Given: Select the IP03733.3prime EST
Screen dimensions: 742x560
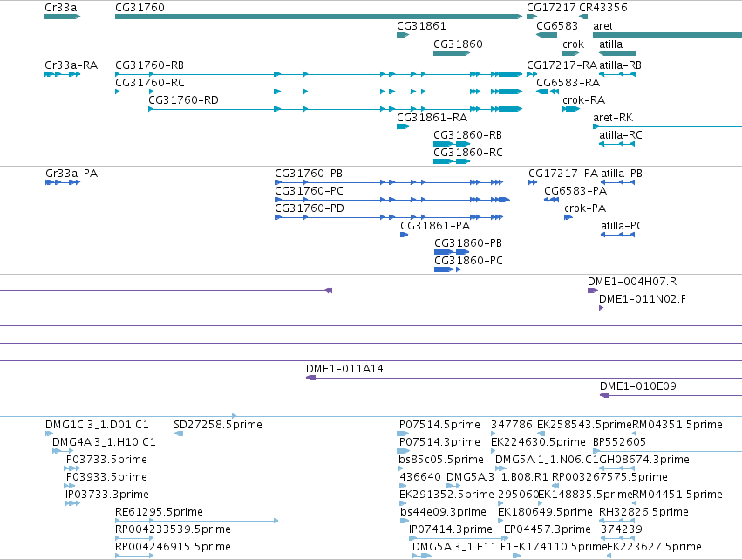Looking at the screenshot, I should [72, 503].
